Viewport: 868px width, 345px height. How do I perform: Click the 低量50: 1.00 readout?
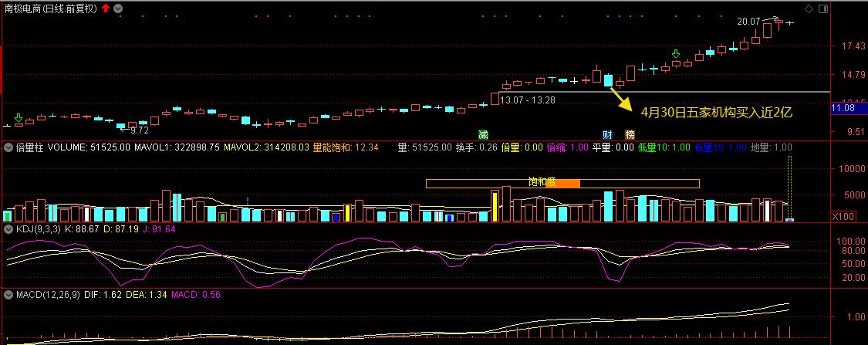tap(720, 147)
